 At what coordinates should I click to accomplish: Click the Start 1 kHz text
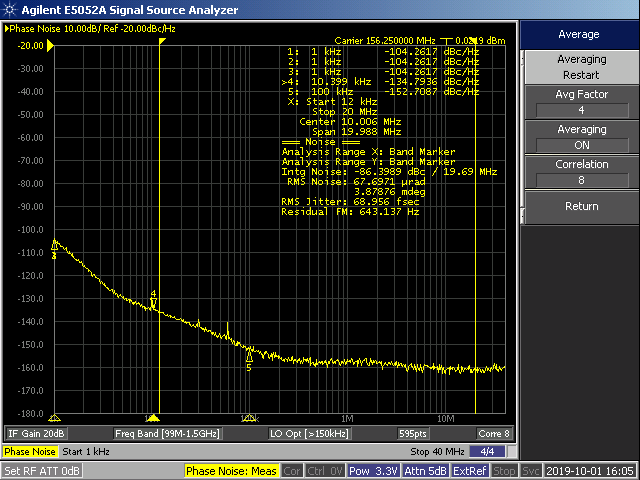pyautogui.click(x=86, y=452)
